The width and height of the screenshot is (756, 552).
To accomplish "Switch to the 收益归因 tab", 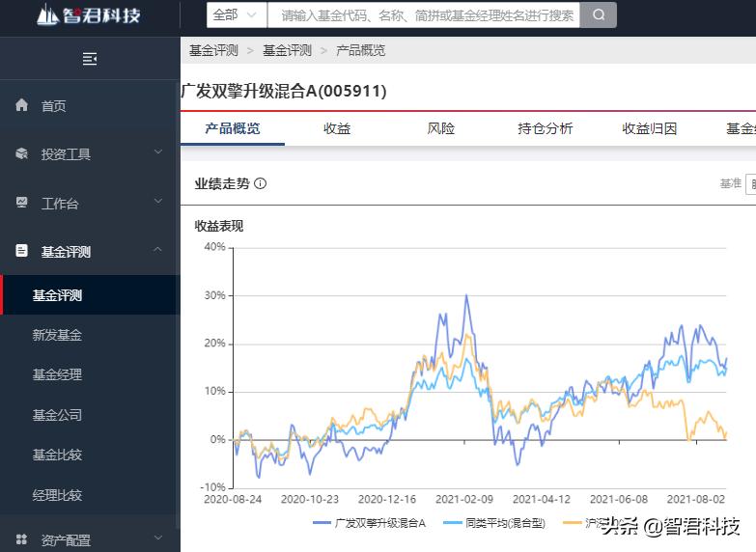I will tap(649, 128).
